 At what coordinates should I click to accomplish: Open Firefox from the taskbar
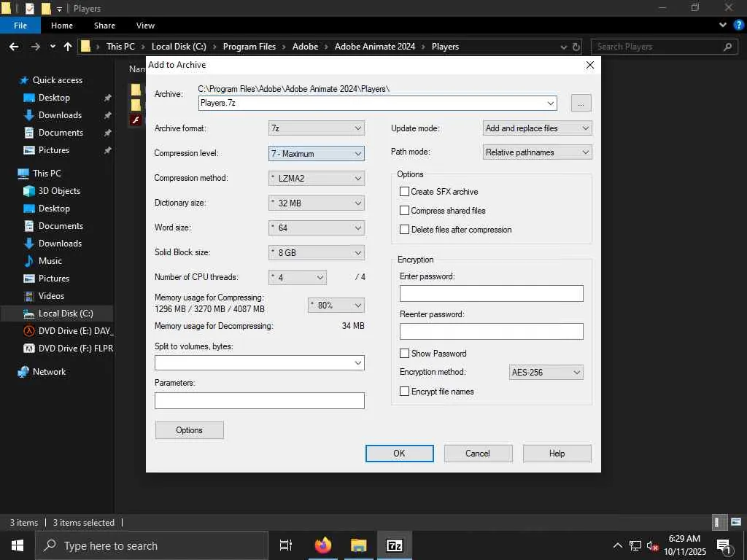[323, 545]
